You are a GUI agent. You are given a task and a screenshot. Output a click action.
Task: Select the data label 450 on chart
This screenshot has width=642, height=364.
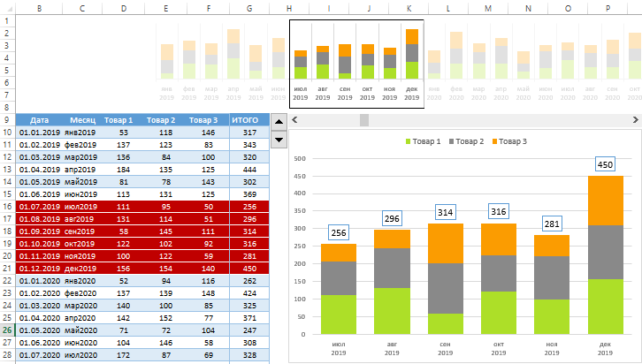(605, 164)
